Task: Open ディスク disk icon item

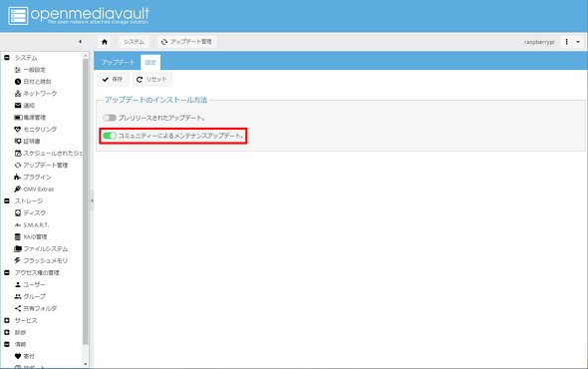Action: pyautogui.click(x=30, y=212)
